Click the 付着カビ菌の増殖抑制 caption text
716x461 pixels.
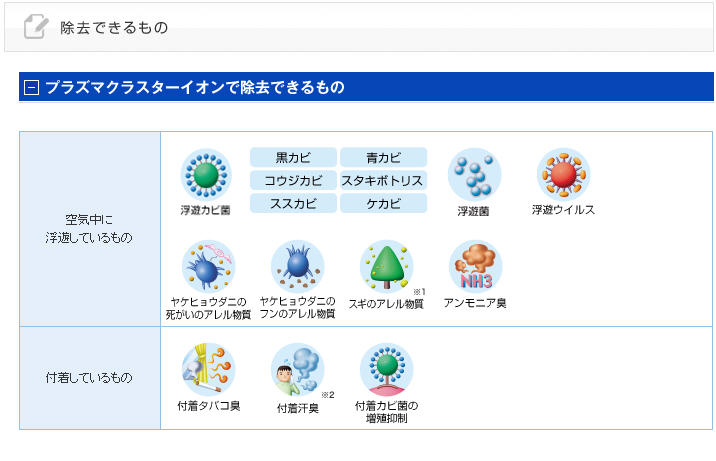point(386,412)
